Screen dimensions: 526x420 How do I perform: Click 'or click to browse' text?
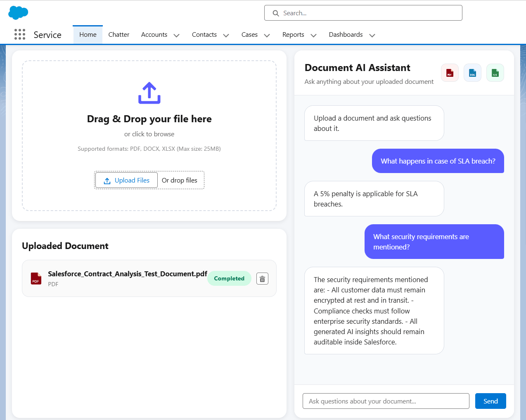coord(149,134)
